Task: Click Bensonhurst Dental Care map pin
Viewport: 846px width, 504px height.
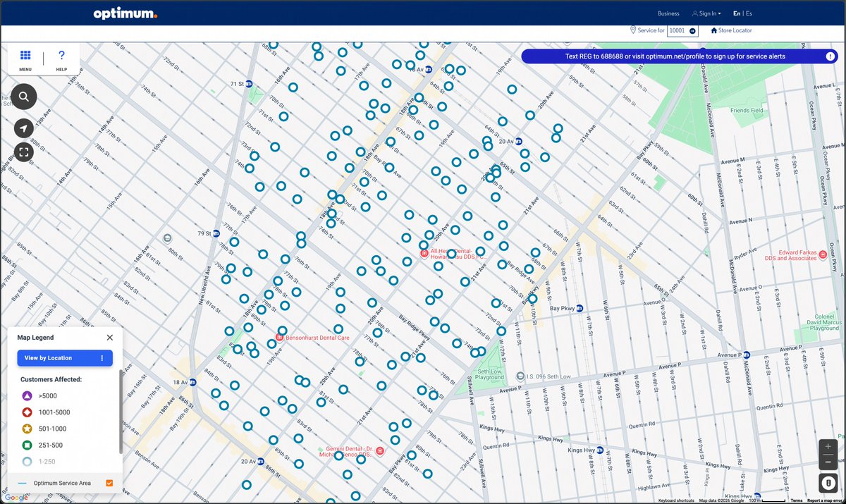Action: 280,338
